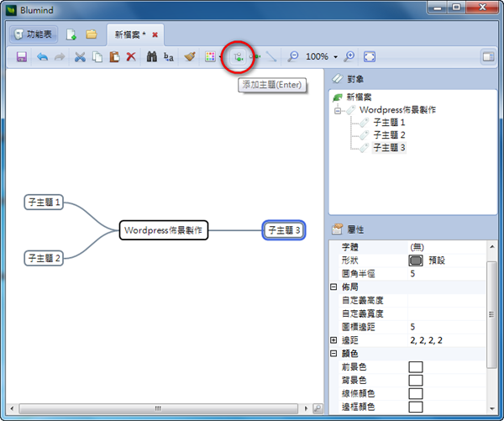Delete topic with the red X icon
The image size is (504, 421).
(131, 56)
